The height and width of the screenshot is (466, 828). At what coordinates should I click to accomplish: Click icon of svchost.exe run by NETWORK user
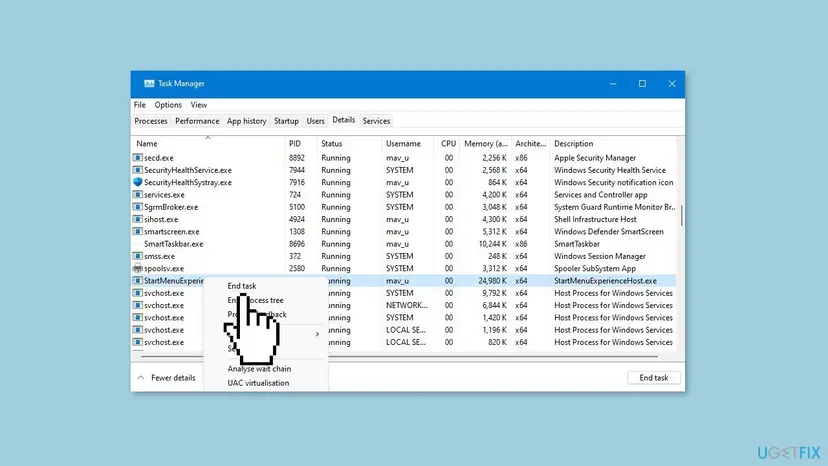click(x=137, y=305)
